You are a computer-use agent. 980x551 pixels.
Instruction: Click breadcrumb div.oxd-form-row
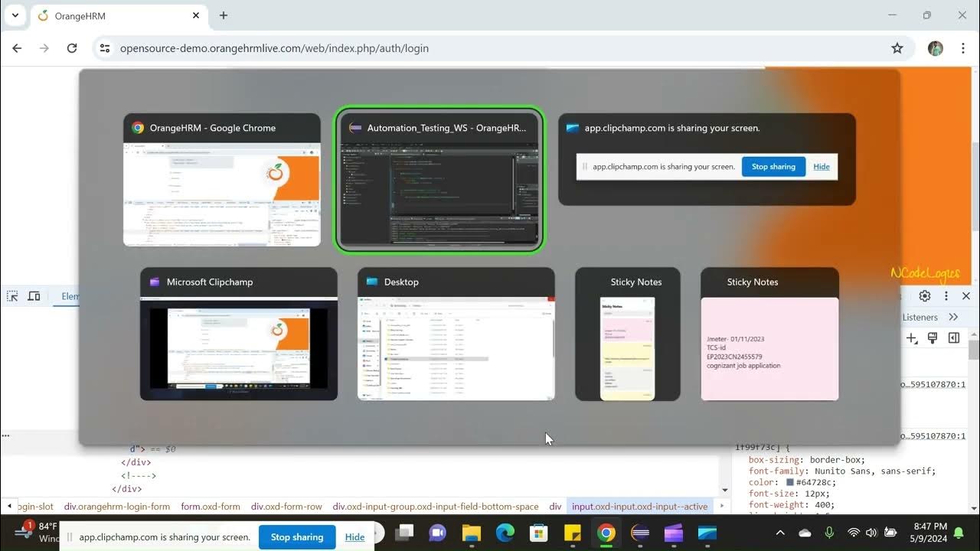(286, 507)
